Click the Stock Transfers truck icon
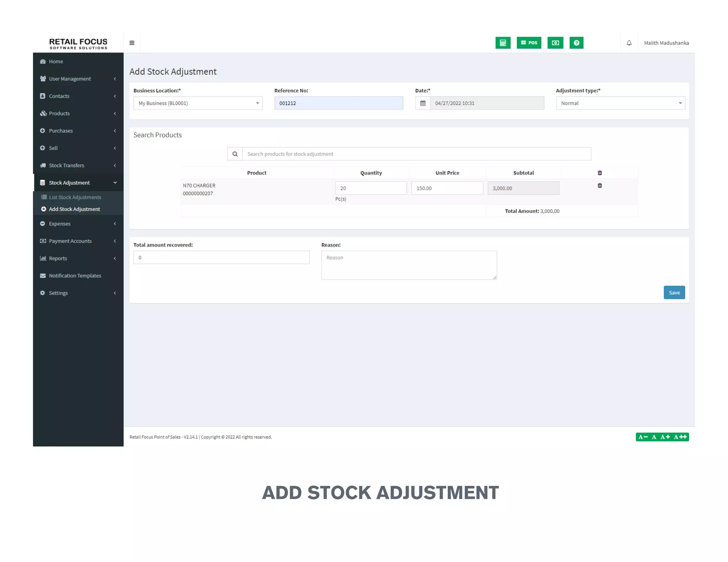 pos(43,166)
